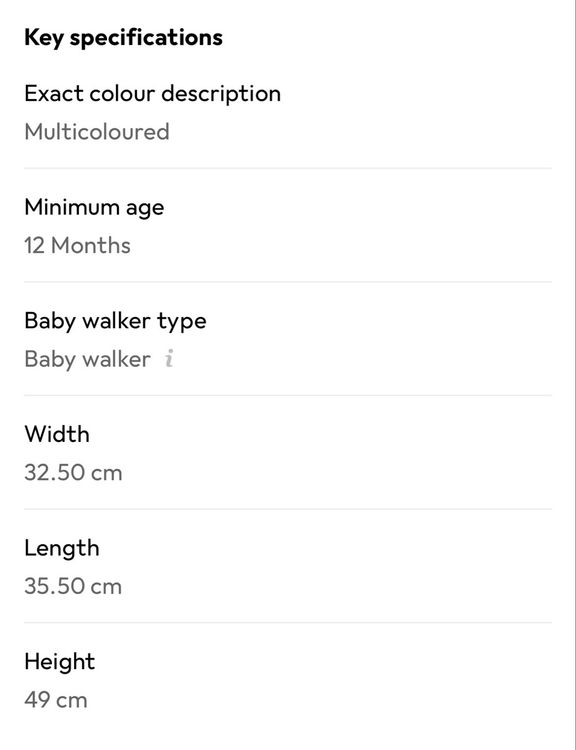Select the 49 cm height value

[56, 700]
